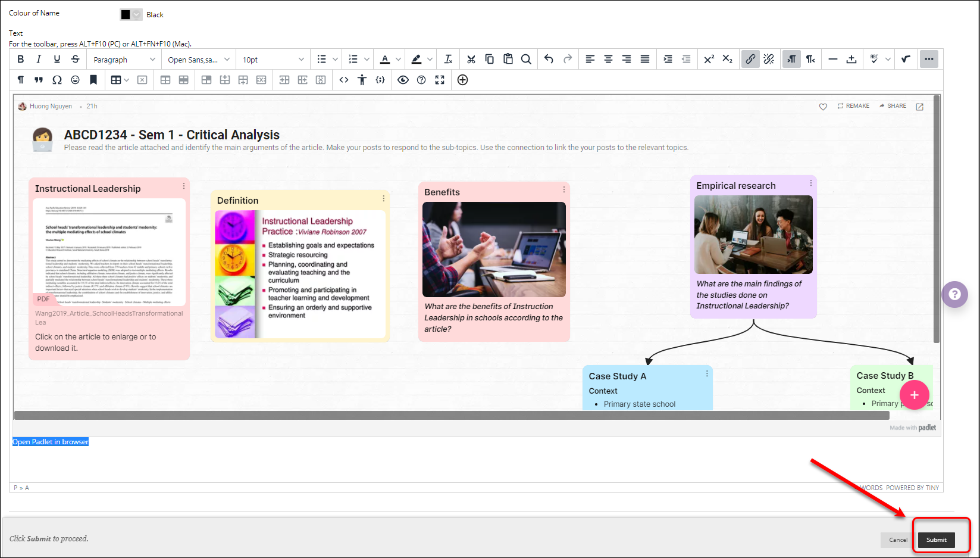The width and height of the screenshot is (980, 558).
Task: Open the Paragraph style dropdown
Action: tap(123, 59)
